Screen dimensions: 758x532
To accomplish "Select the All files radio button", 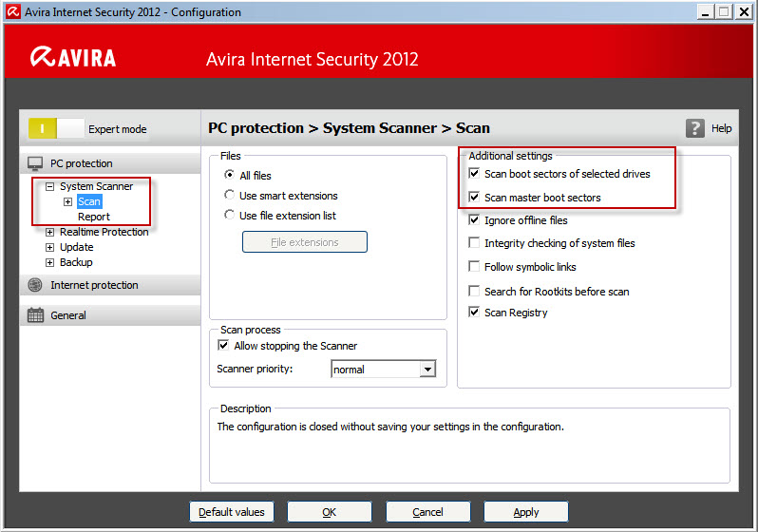I will tap(229, 175).
